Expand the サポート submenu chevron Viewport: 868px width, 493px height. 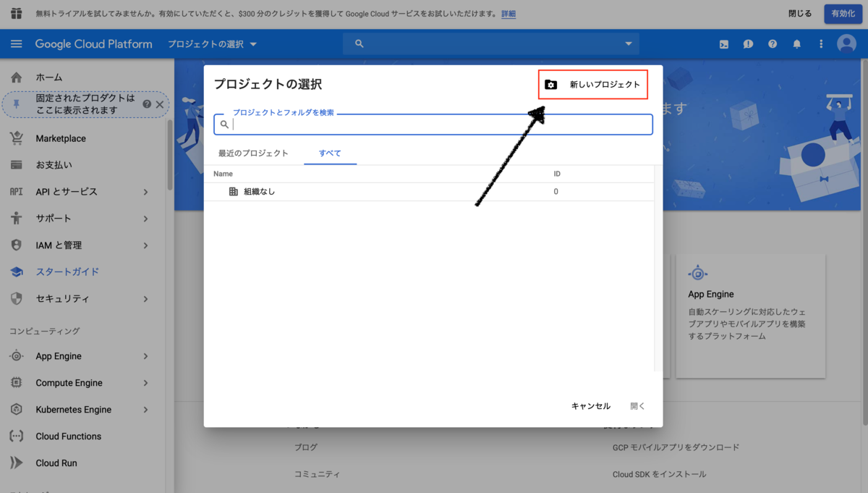pos(145,219)
